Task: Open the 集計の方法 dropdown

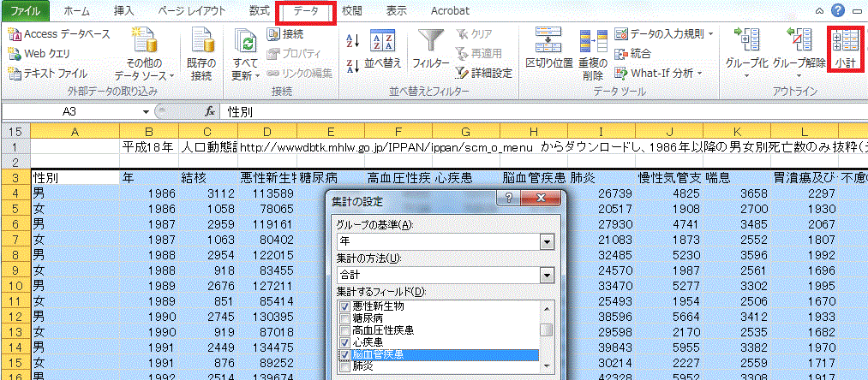Action: click(x=546, y=276)
